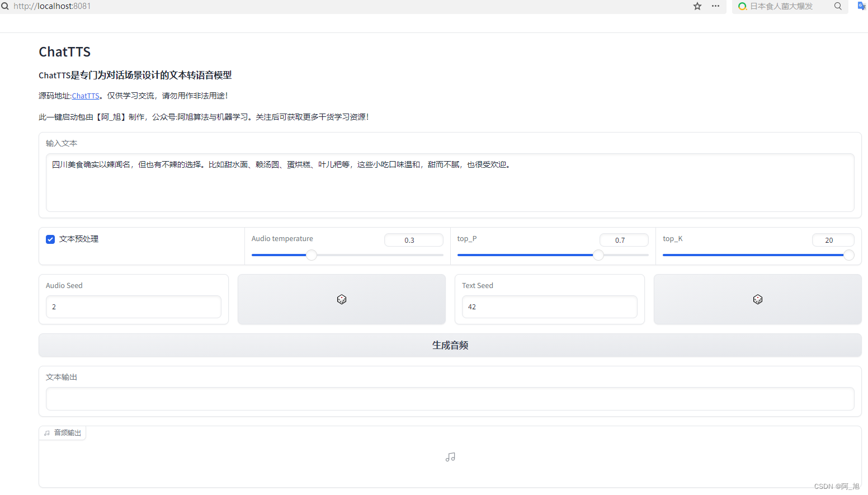Click the bookmark star icon
The width and height of the screenshot is (868, 495).
point(697,6)
